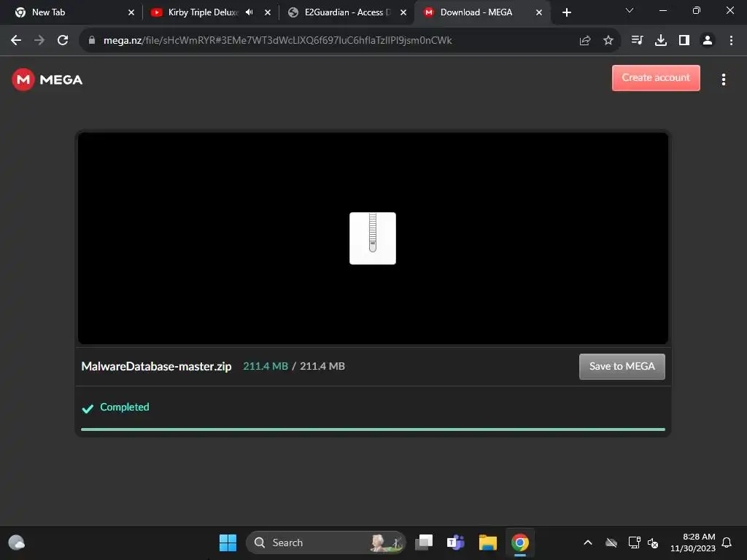Image resolution: width=747 pixels, height=560 pixels.
Task: Go back to the previous page
Action: pyautogui.click(x=16, y=40)
